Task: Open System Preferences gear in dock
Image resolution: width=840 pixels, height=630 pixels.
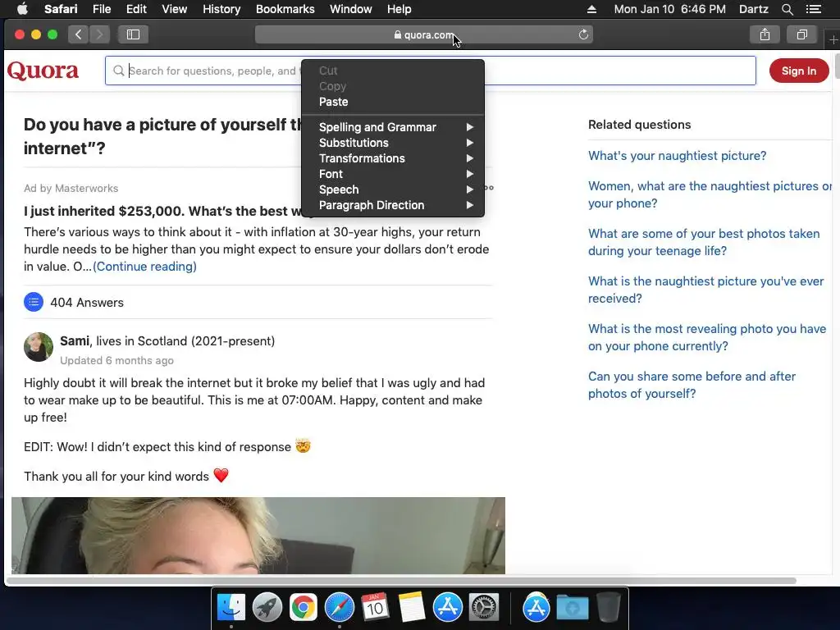Action: tap(484, 608)
